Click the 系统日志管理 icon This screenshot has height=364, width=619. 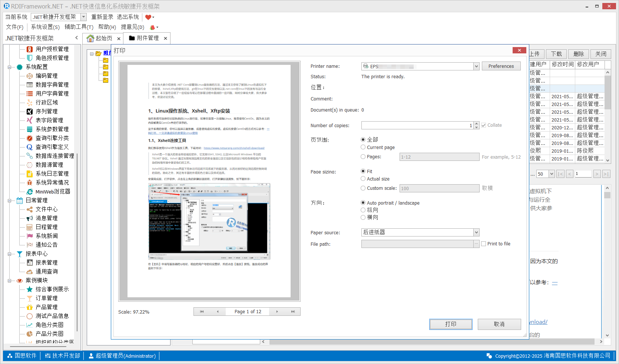click(30, 174)
